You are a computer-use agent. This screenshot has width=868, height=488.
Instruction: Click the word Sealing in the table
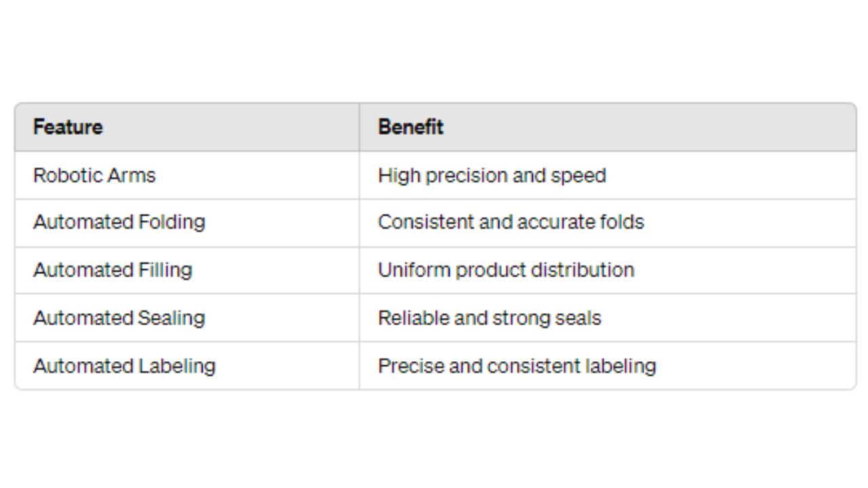click(x=172, y=319)
